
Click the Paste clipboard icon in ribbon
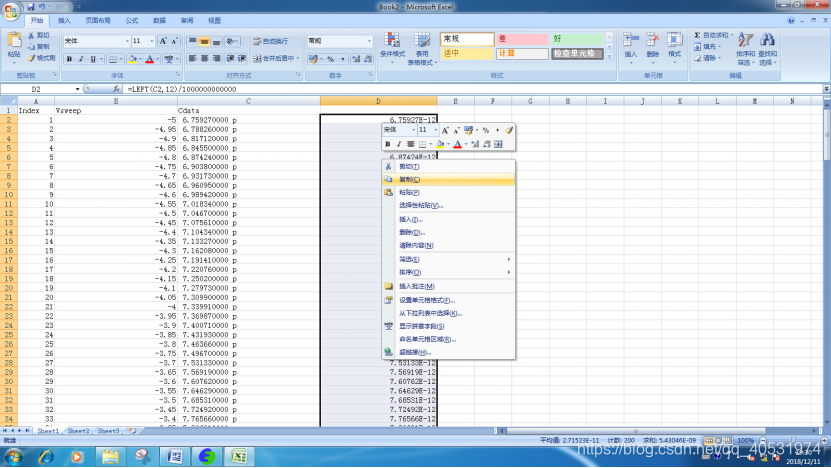click(x=14, y=40)
